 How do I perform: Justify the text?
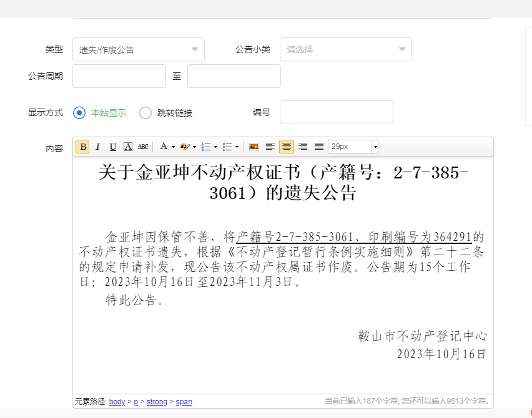[x=319, y=147]
